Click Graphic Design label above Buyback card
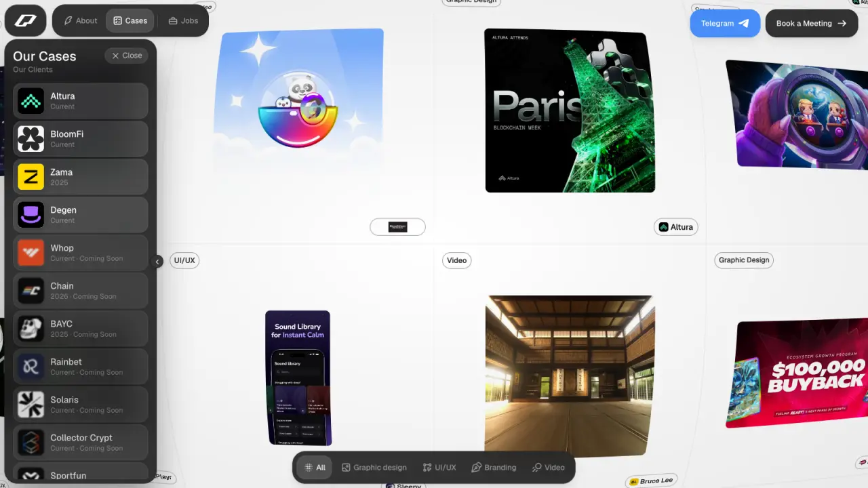Screen dimensions: 868x488 (x=744, y=260)
